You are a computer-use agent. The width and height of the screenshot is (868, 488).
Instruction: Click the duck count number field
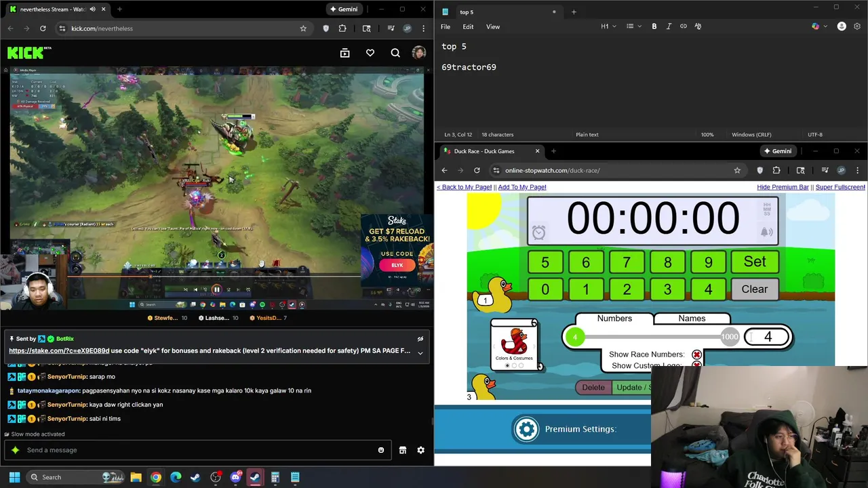pyautogui.click(x=768, y=337)
